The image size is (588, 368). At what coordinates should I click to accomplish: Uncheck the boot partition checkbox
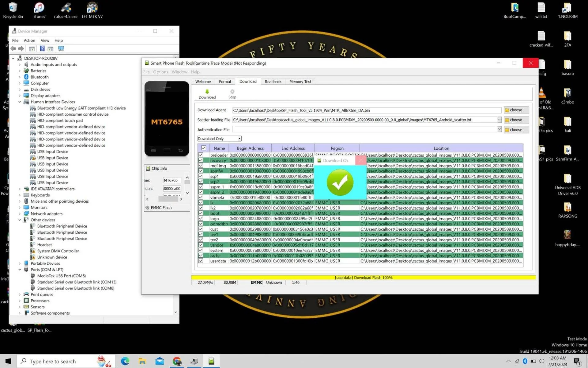pos(201,213)
